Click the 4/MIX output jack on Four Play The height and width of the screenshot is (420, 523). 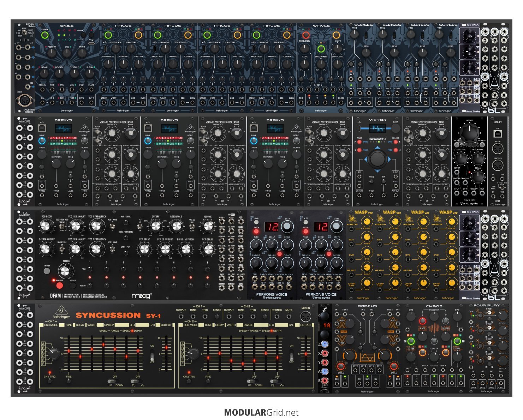pyautogui.click(x=500, y=383)
